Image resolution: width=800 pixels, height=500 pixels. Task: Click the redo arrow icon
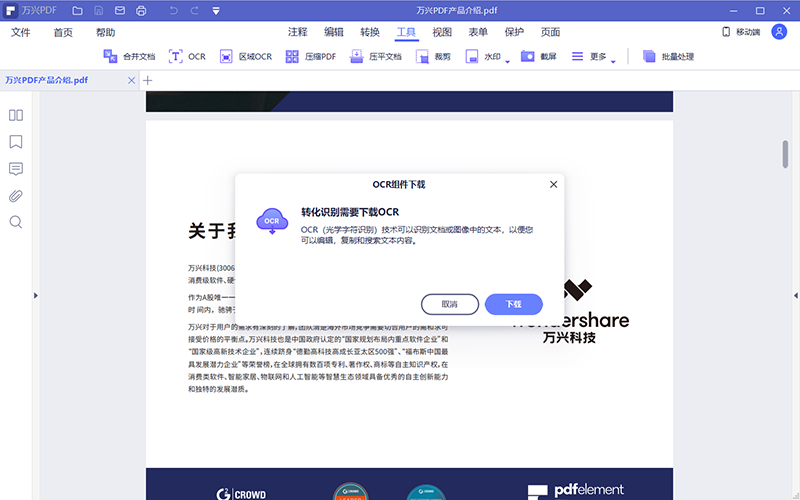tap(194, 11)
